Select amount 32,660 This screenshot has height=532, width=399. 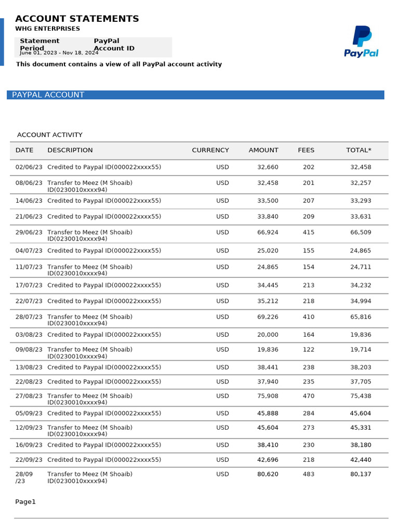coord(268,167)
